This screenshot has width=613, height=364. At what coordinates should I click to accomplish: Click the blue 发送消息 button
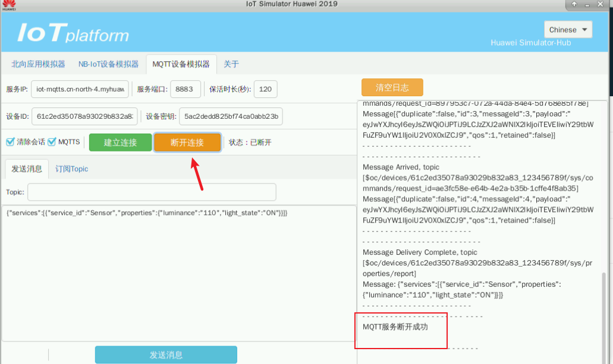pyautogui.click(x=166, y=354)
